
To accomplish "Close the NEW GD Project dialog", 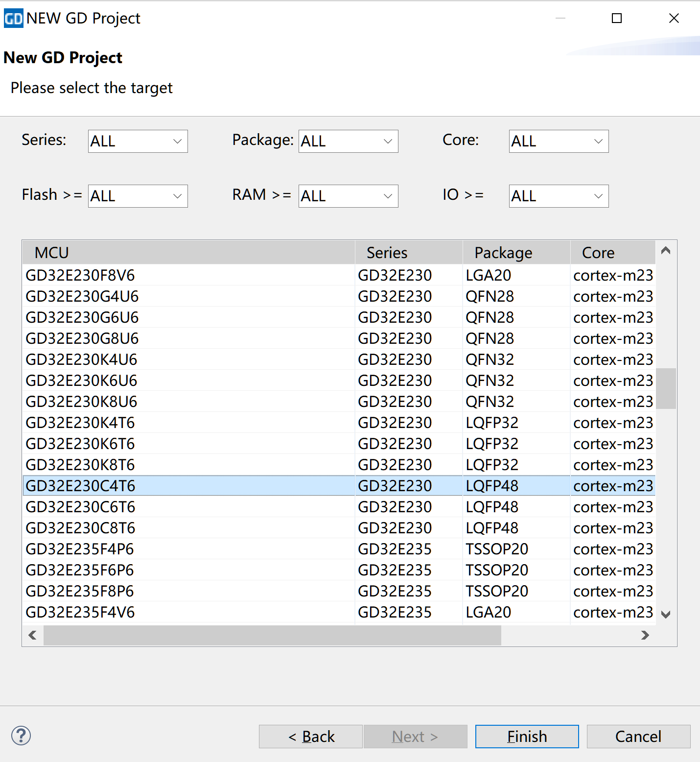I will (x=674, y=19).
